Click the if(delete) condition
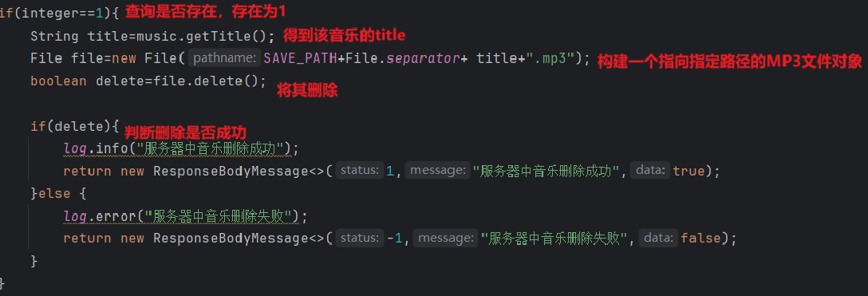 point(75,126)
